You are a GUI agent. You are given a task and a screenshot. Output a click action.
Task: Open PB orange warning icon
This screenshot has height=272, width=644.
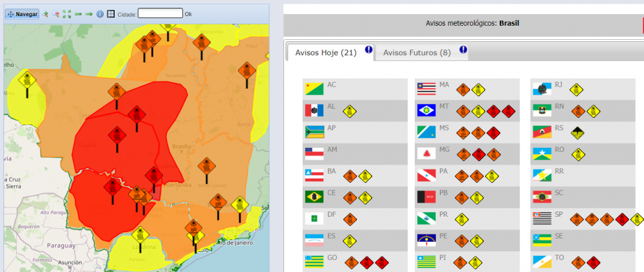point(462,198)
